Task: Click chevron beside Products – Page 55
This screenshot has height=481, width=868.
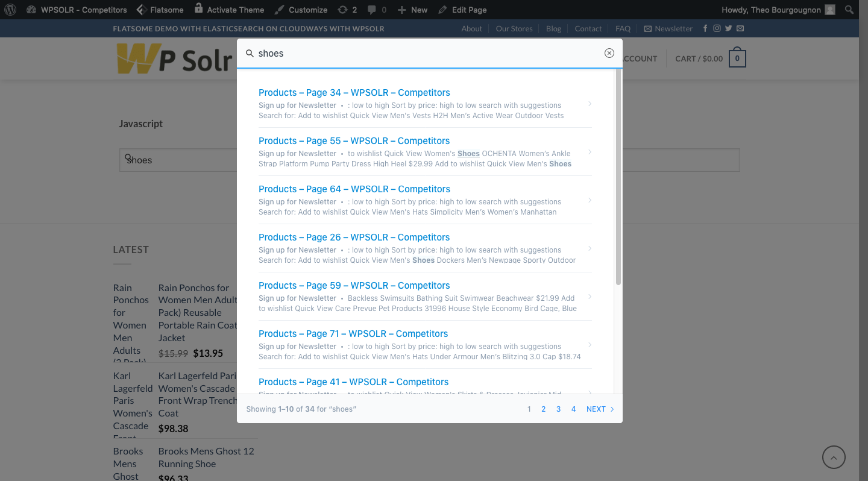Action: click(590, 152)
